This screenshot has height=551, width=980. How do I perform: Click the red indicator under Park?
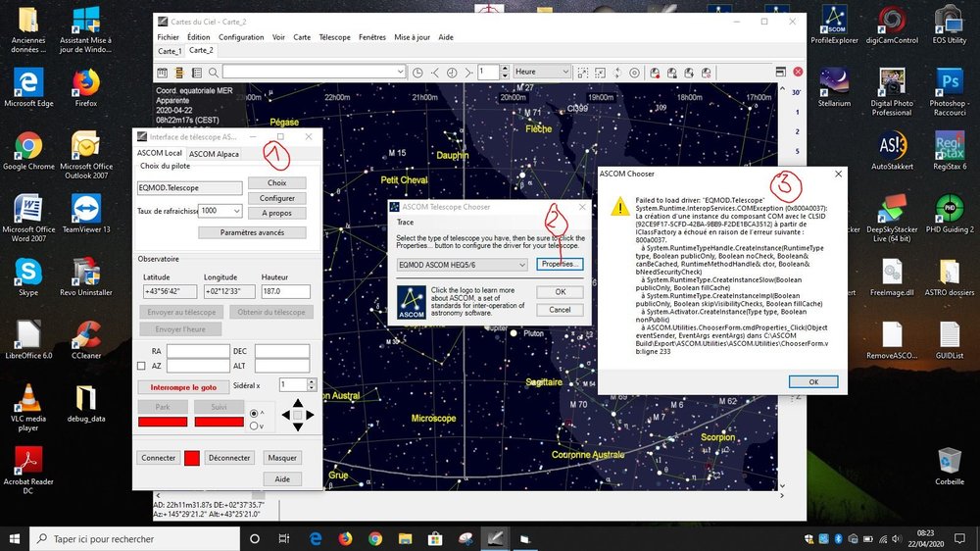click(x=163, y=423)
